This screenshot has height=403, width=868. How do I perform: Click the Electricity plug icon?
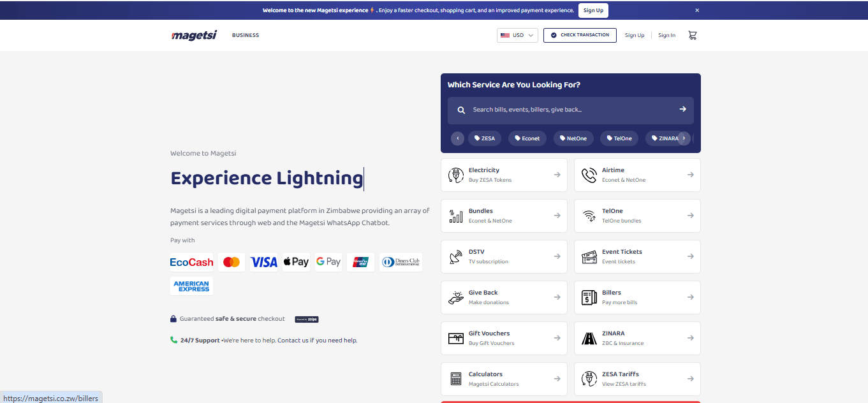point(456,175)
